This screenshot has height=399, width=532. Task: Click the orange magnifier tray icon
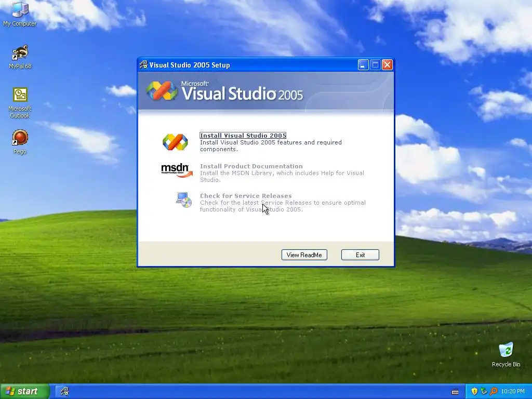point(494,391)
